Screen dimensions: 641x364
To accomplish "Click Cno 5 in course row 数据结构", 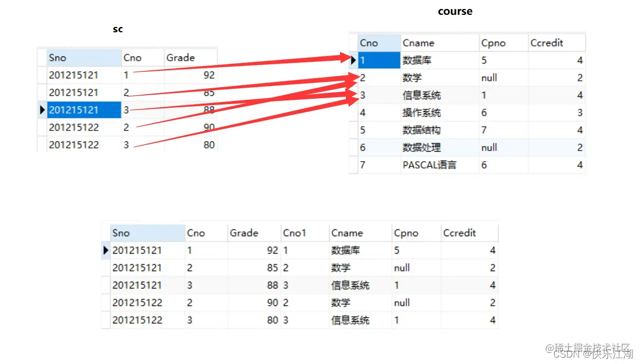I will (363, 130).
